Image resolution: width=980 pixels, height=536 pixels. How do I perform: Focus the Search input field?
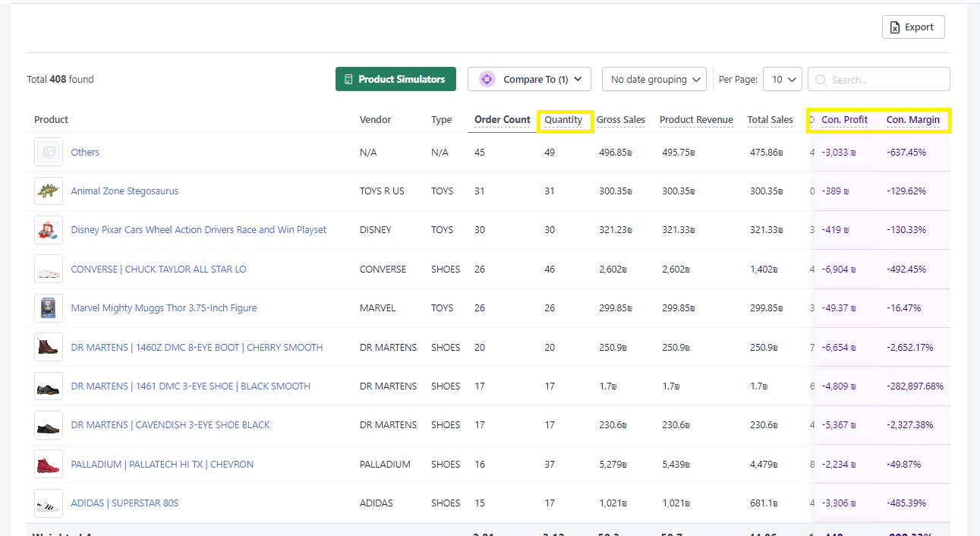click(x=879, y=79)
